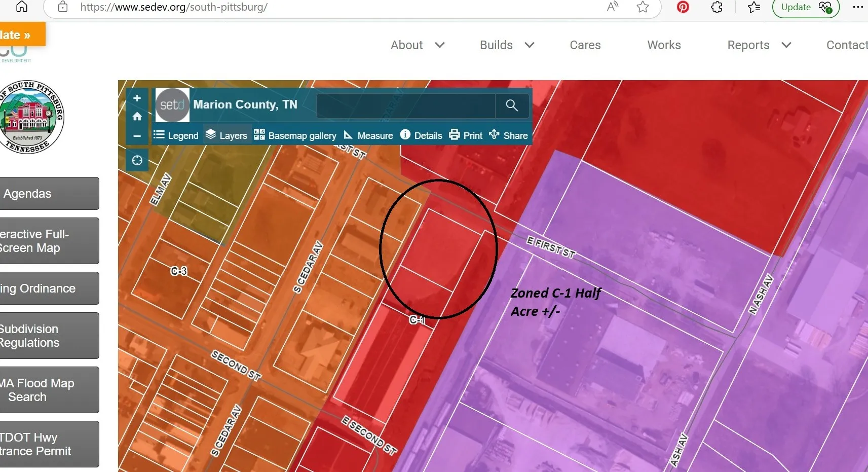
Task: Return map to home extent
Action: (x=137, y=117)
